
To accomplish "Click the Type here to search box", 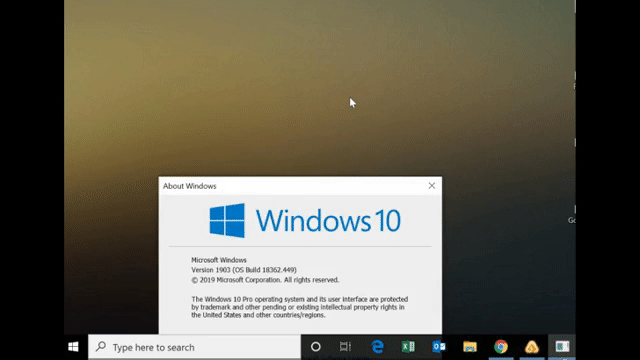I will [195, 347].
